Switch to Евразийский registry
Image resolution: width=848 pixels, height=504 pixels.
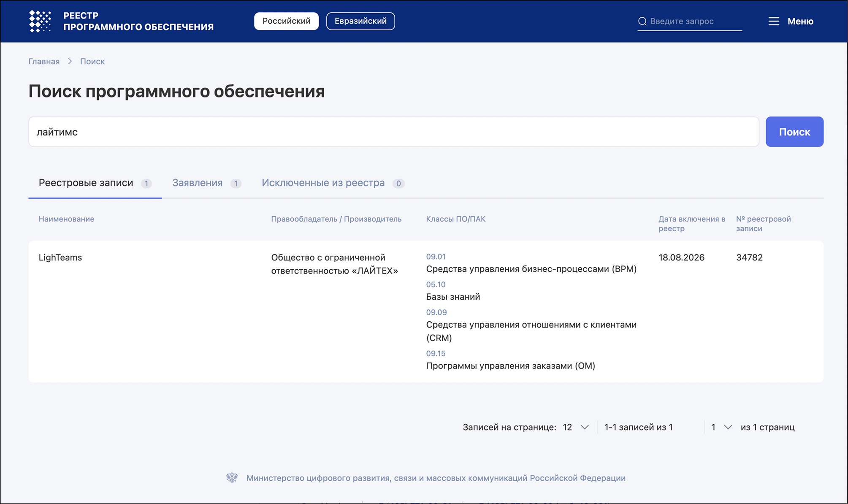click(360, 21)
